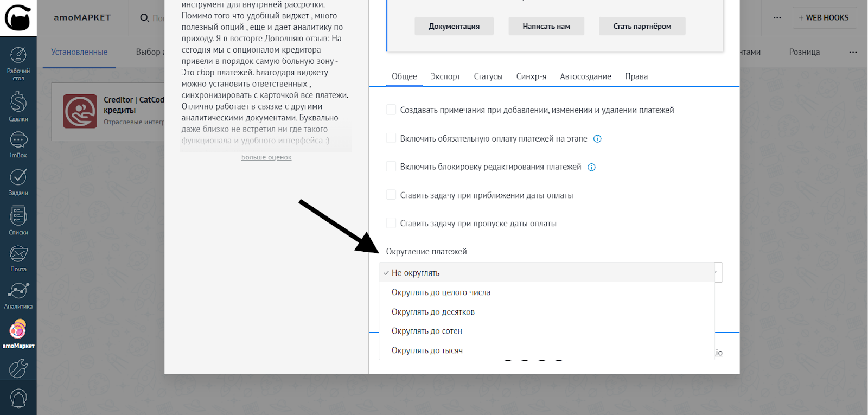
Task: Click the Creditor widget thumbnail
Action: click(x=80, y=111)
